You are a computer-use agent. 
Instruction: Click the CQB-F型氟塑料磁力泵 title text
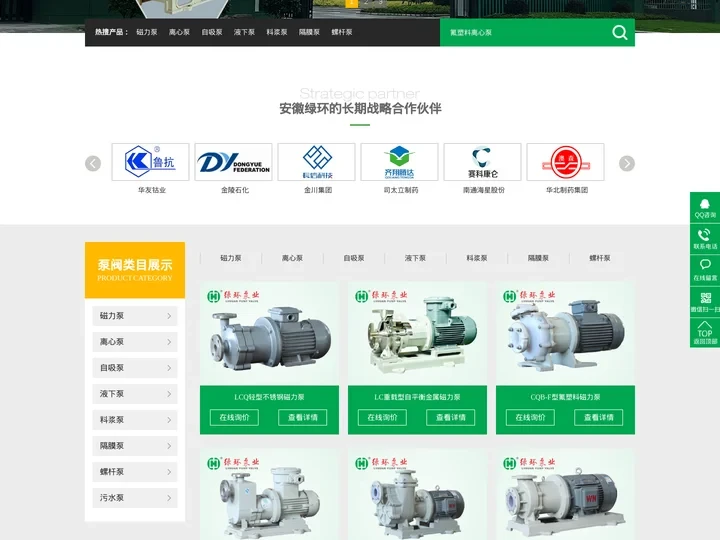[565, 397]
